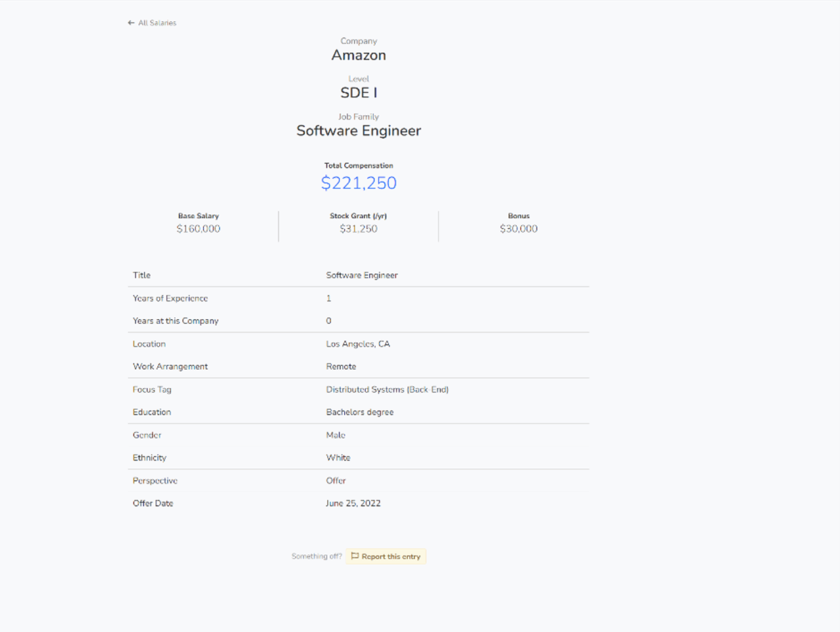Click the Gender label
This screenshot has width=840, height=632.
pos(147,435)
